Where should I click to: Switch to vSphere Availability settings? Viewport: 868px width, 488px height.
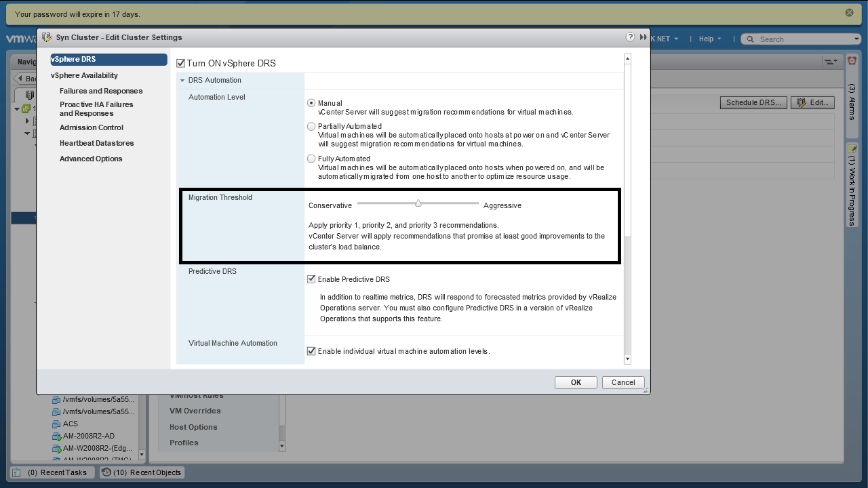click(84, 75)
